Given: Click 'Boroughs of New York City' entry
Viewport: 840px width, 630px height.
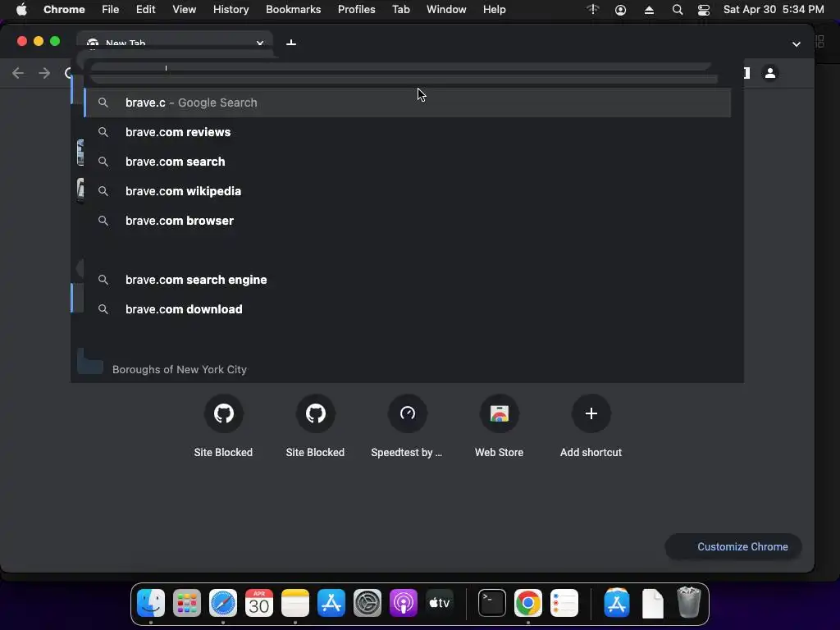Looking at the screenshot, I should point(180,369).
